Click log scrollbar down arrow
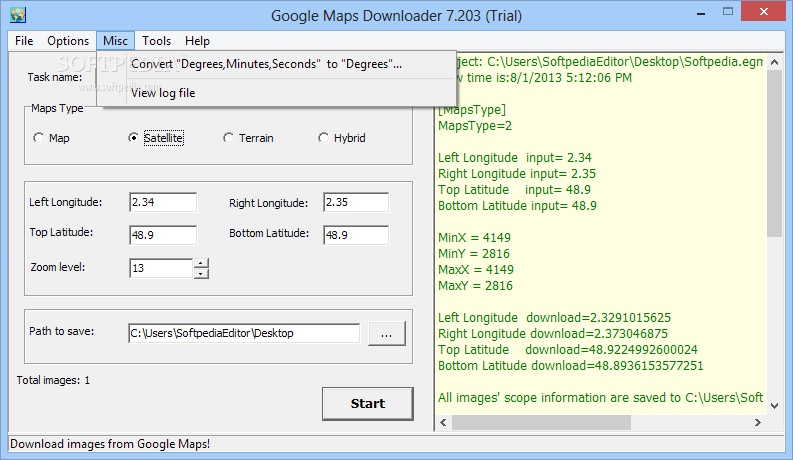Image resolution: width=793 pixels, height=460 pixels. point(774,406)
